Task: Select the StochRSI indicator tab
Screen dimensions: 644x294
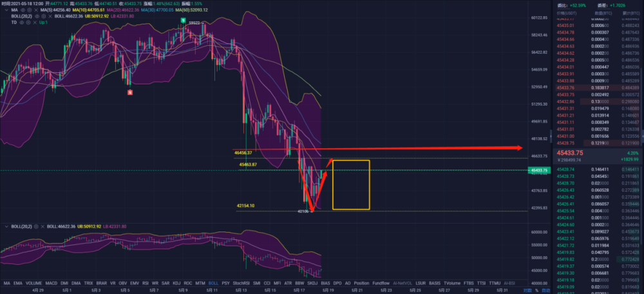Action: pos(241,283)
